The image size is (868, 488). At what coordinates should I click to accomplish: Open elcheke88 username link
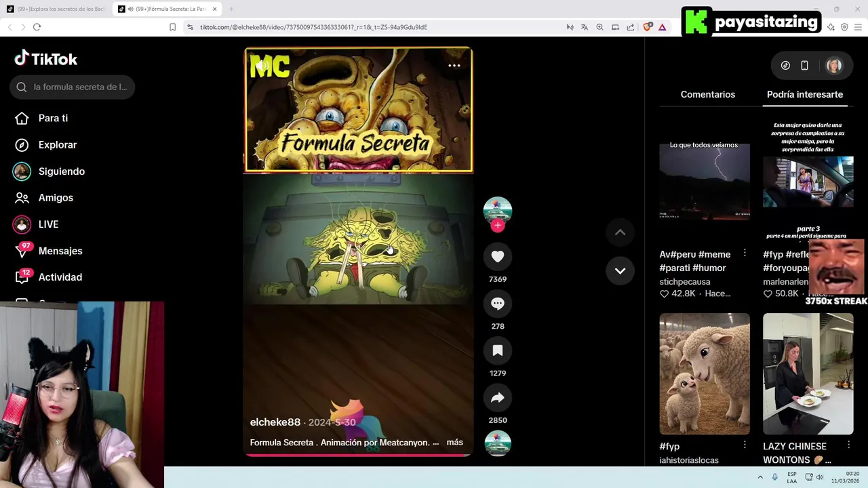275,422
